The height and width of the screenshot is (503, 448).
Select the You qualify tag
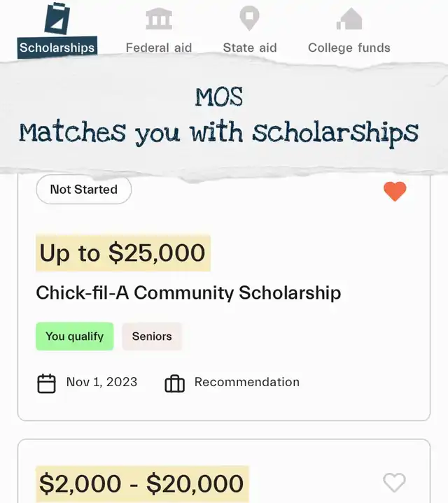click(x=74, y=336)
